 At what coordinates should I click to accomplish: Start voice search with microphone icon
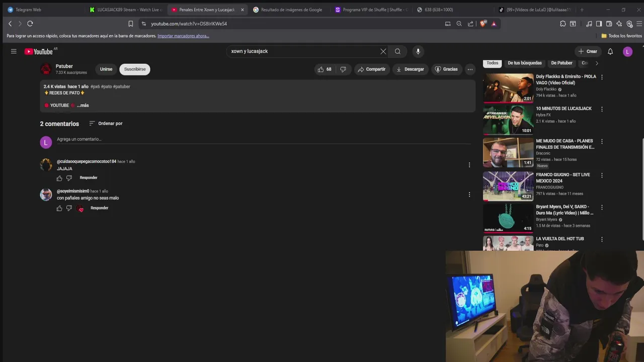(418, 51)
